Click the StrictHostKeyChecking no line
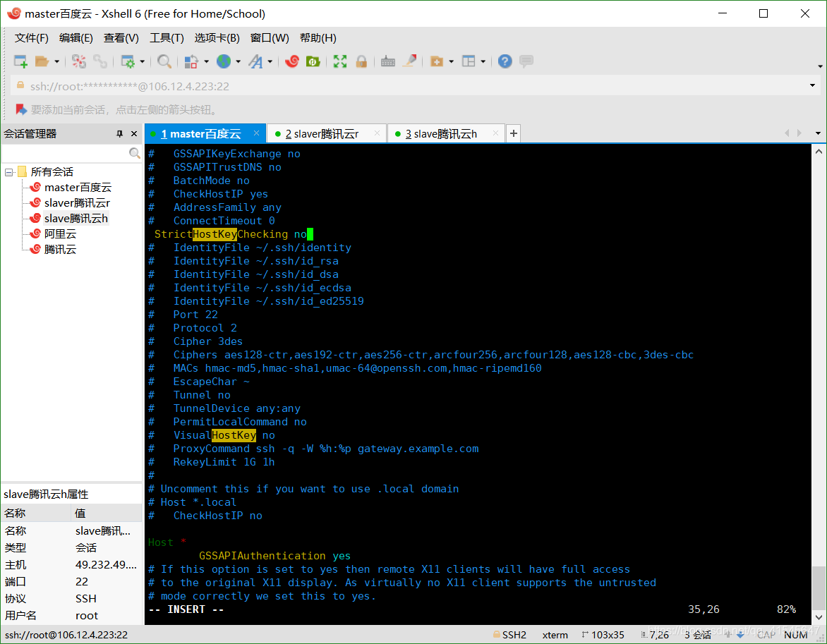Image resolution: width=827 pixels, height=644 pixels. coord(230,234)
